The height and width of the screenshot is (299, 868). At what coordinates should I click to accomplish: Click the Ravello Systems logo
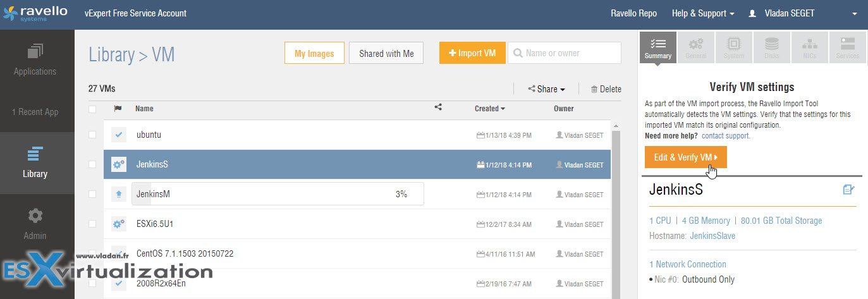pyautogui.click(x=35, y=13)
